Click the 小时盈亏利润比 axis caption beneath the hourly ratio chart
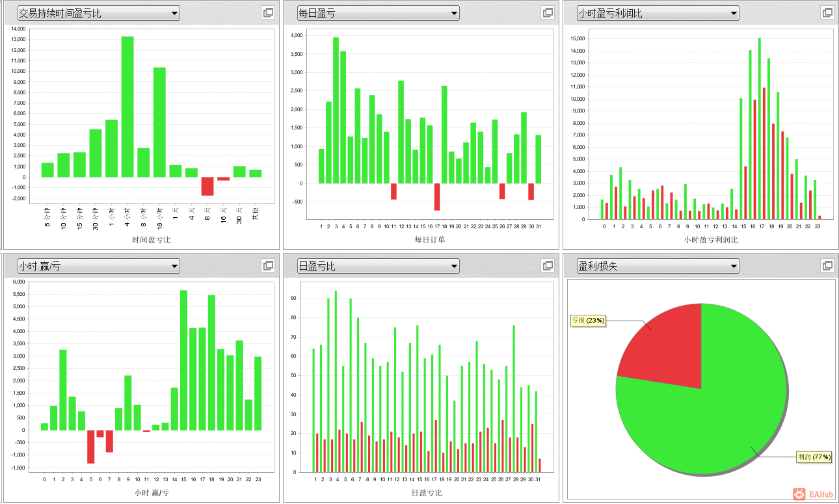839x504 pixels. (x=710, y=240)
